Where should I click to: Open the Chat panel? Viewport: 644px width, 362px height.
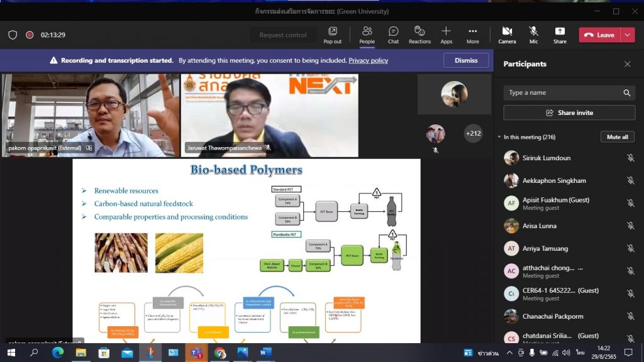[x=393, y=35]
